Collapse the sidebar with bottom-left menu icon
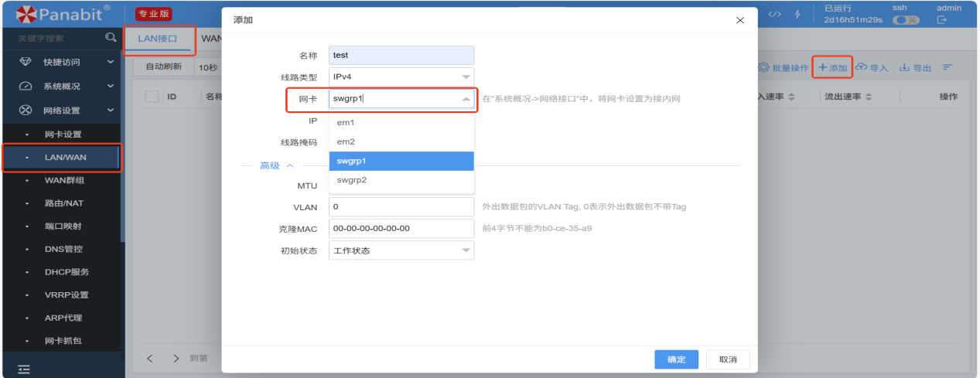 point(24,369)
